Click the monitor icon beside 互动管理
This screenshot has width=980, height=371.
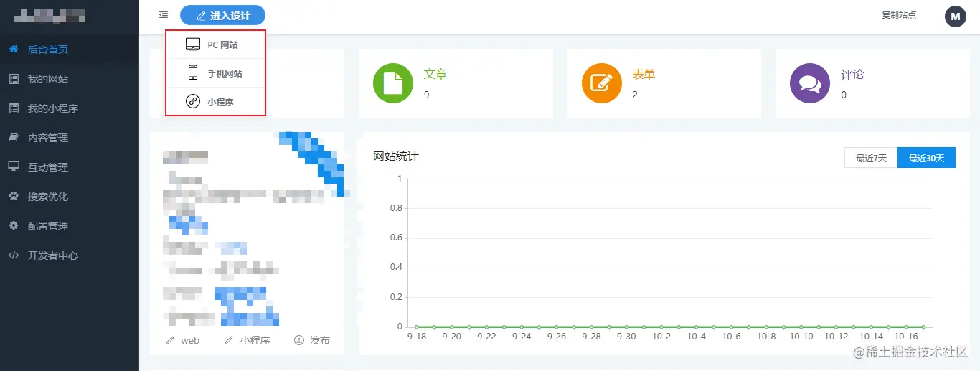pos(13,167)
